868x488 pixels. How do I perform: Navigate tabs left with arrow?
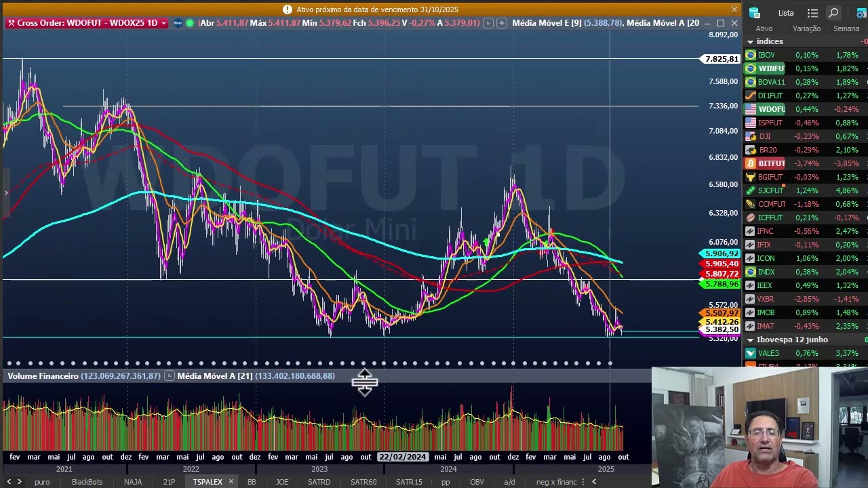(x=9, y=482)
